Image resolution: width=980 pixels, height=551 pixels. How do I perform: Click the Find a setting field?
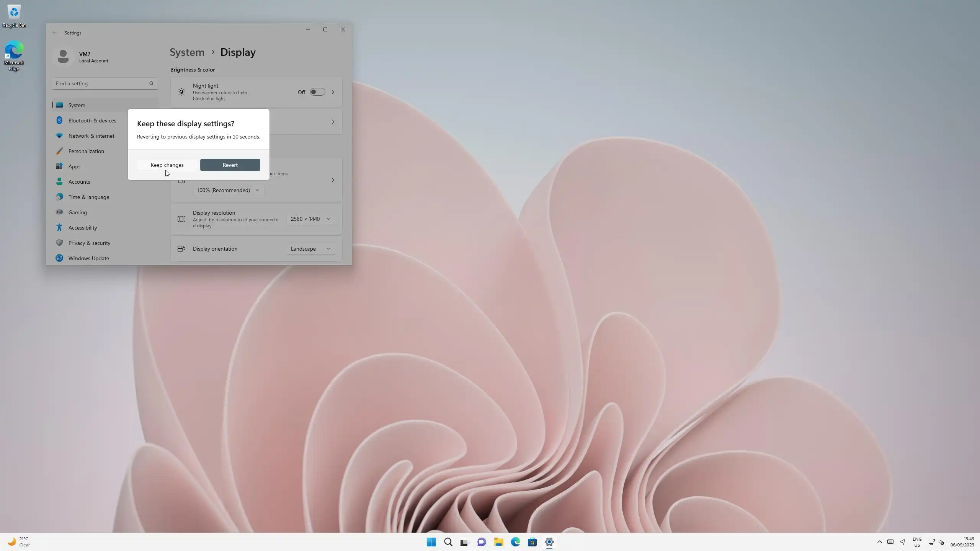click(x=100, y=83)
